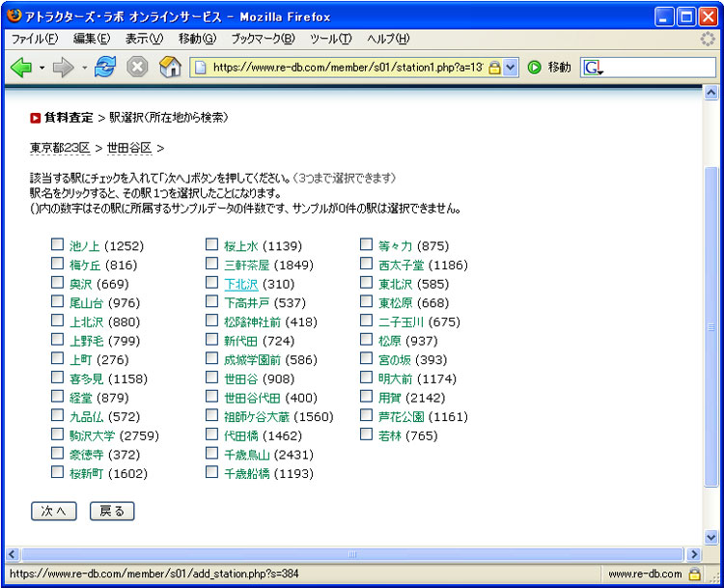Viewport: 724px width, 588px height.
Task: Click the activity throbber icon
Action: tap(708, 39)
